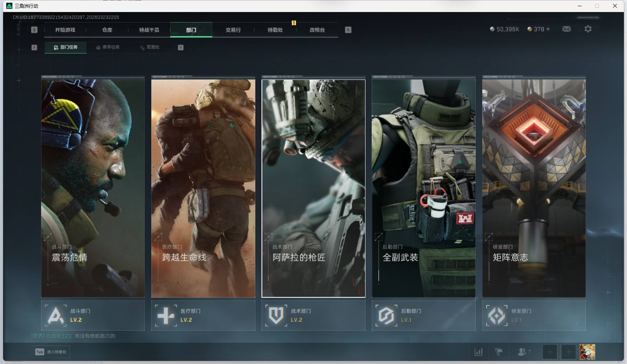Switch to the 仓库 tab
This screenshot has height=364, width=627.
coord(107,30)
